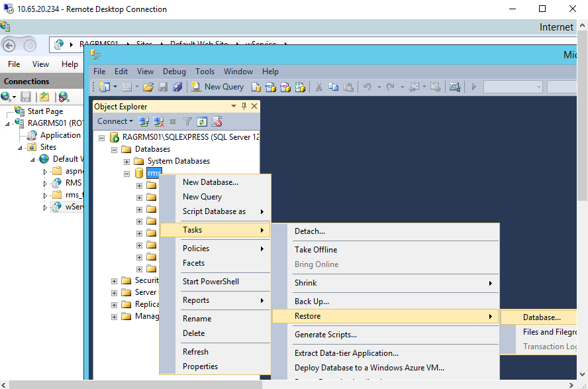Toggle auto-hide pin on Object Explorer
This screenshot has width=588, height=389.
click(244, 106)
